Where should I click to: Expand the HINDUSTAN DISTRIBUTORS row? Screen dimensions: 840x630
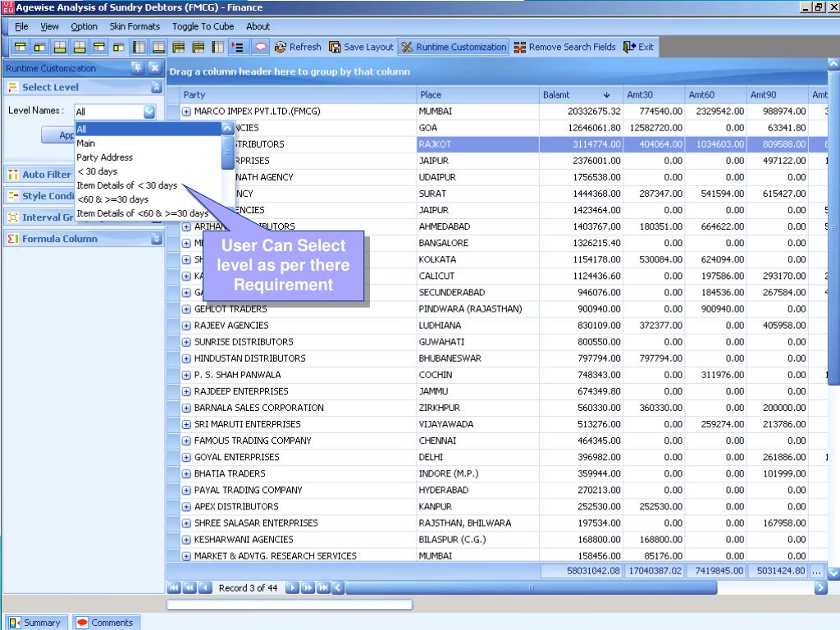click(186, 358)
